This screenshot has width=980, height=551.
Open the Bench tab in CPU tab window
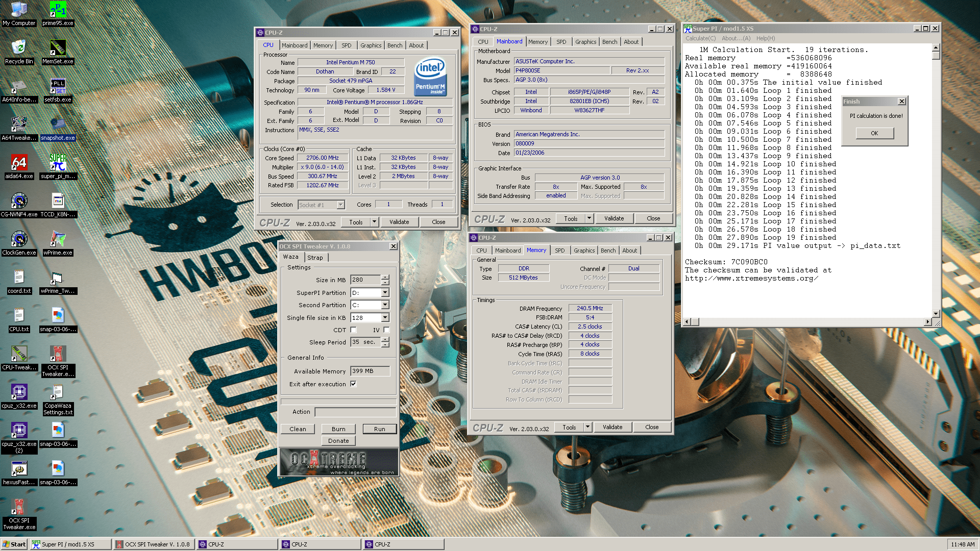[x=395, y=45]
